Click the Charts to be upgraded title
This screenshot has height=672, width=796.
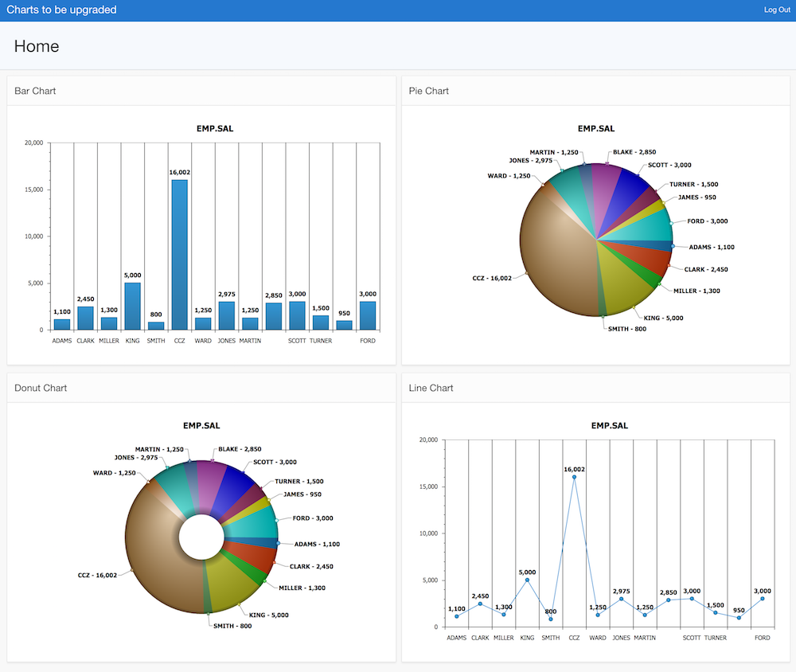pos(61,10)
